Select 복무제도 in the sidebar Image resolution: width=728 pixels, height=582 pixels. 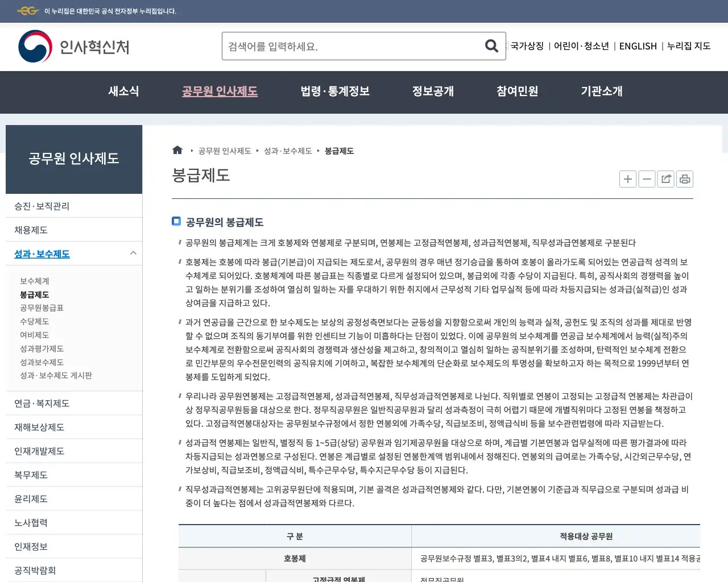[x=74, y=475]
